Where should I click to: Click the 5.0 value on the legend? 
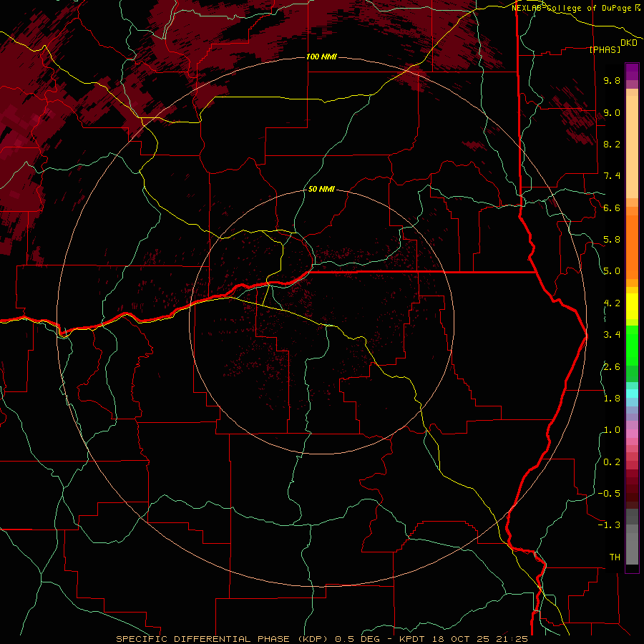pos(612,271)
